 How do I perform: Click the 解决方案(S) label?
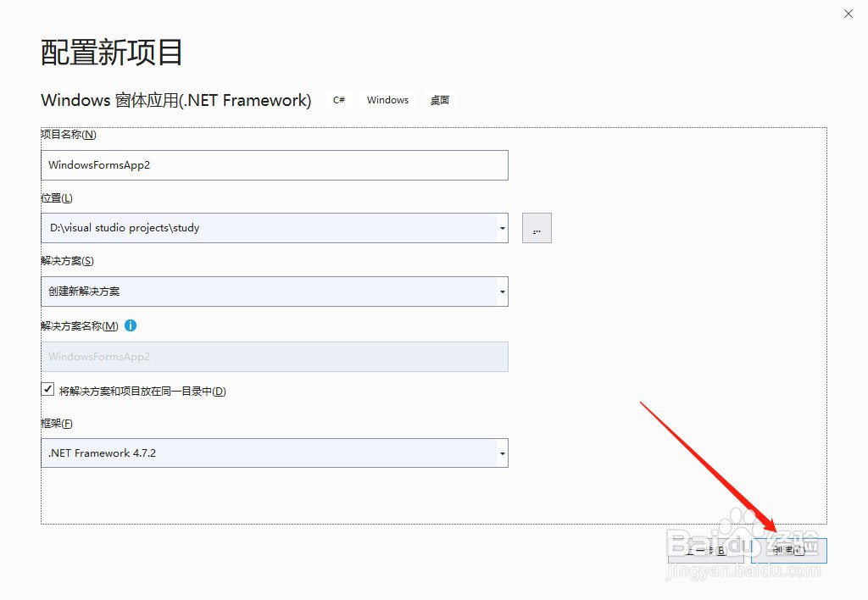(x=64, y=260)
